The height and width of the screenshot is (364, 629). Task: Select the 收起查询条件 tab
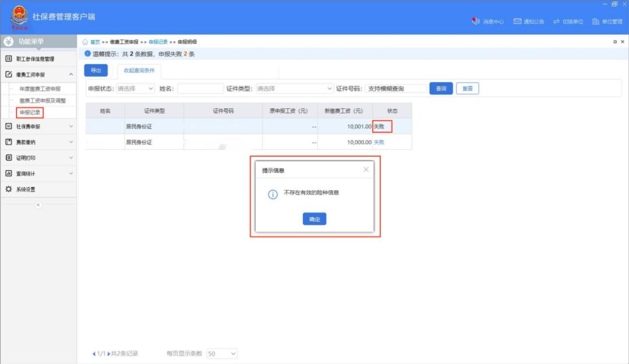(139, 70)
